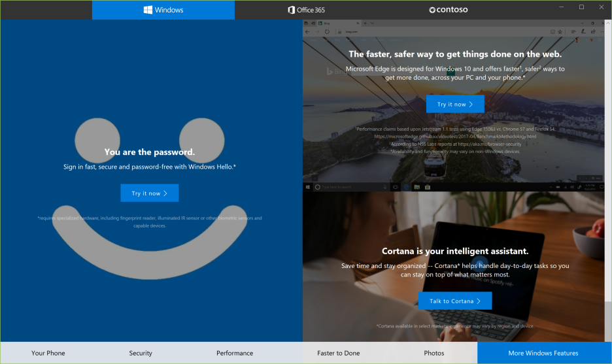
Task: Click Try it now under Windows Hello
Action: point(149,193)
